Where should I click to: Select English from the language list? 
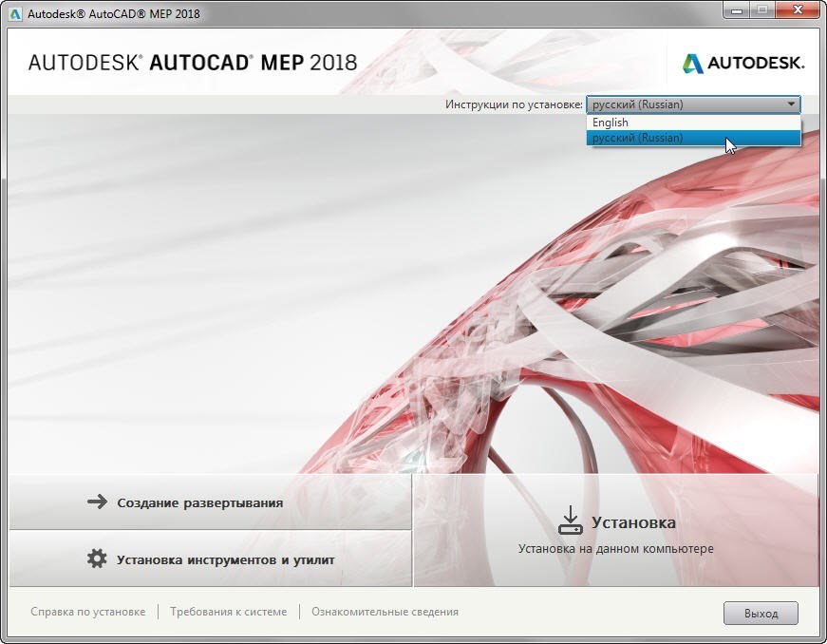(693, 123)
